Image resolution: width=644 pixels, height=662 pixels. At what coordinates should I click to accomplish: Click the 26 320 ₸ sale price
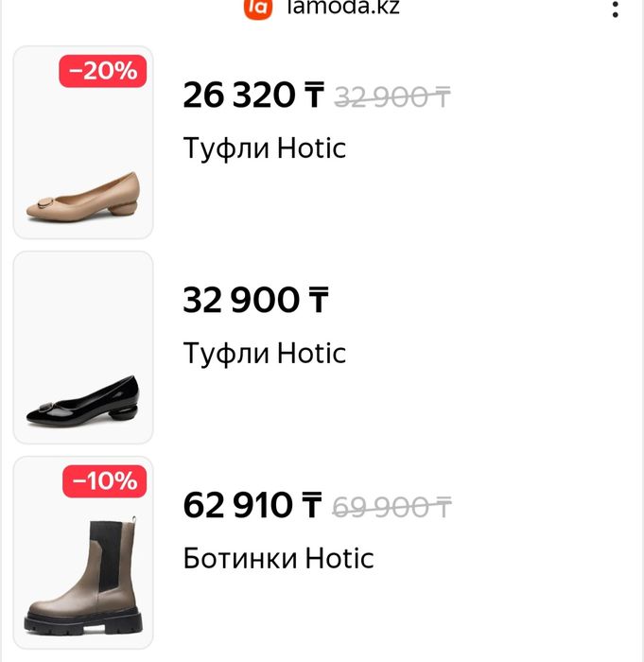[x=252, y=96]
